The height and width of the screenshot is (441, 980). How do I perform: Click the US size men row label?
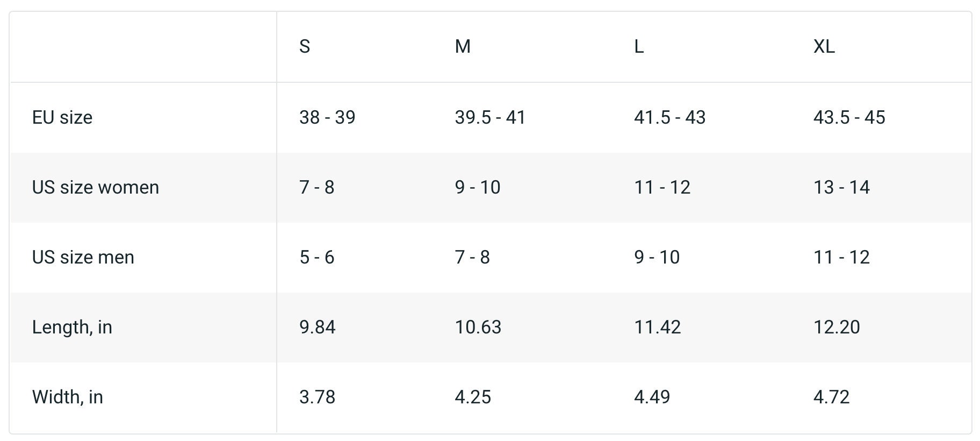coord(83,257)
